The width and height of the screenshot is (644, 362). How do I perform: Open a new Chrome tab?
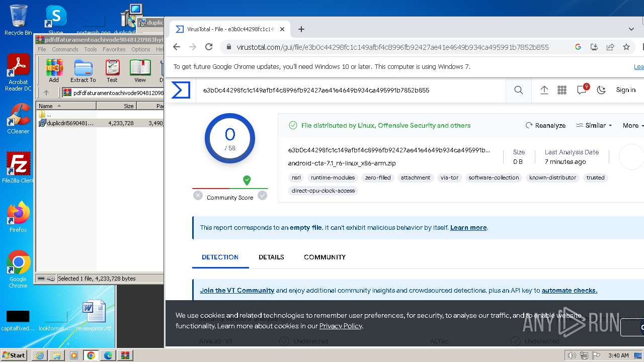click(x=301, y=29)
